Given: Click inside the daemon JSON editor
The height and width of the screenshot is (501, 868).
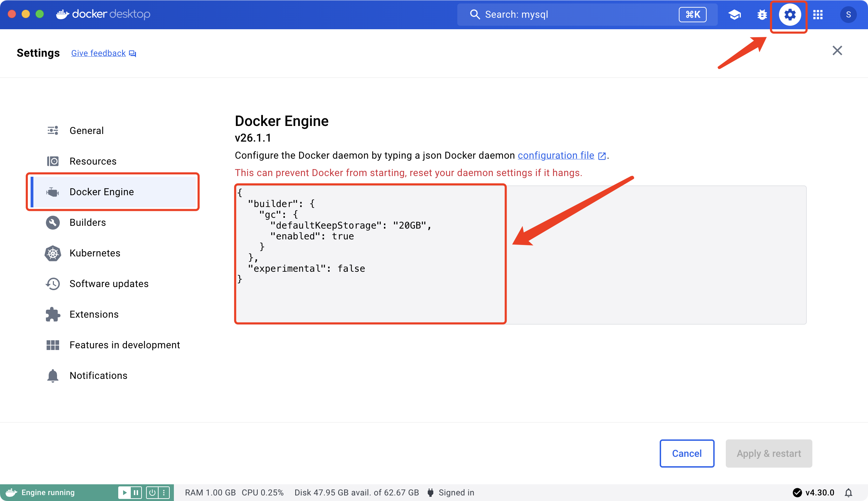Looking at the screenshot, I should click(x=521, y=255).
